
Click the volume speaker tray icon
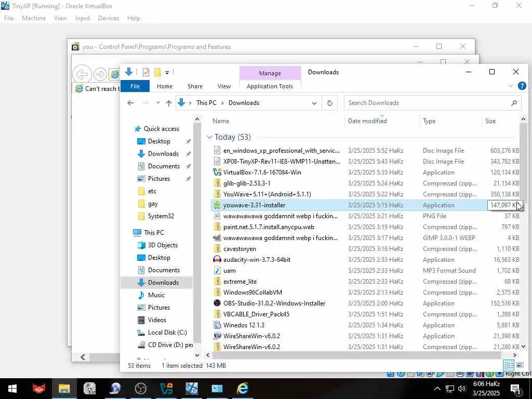click(461, 389)
